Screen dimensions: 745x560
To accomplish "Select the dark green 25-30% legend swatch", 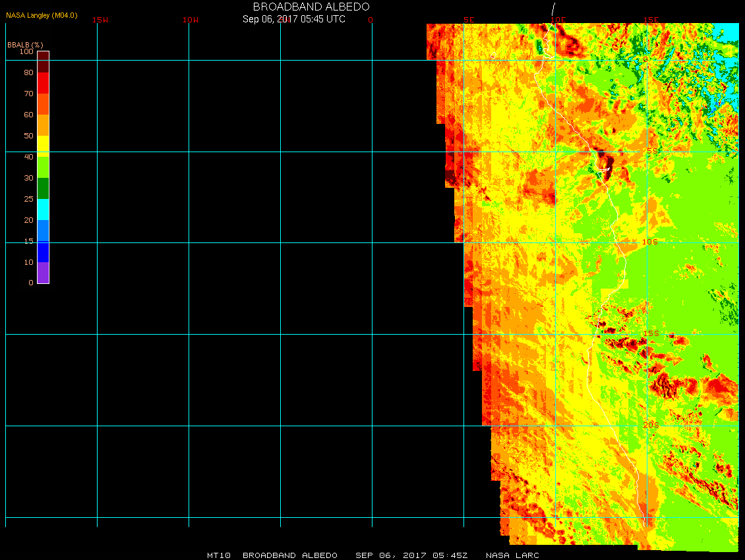I will click(43, 188).
